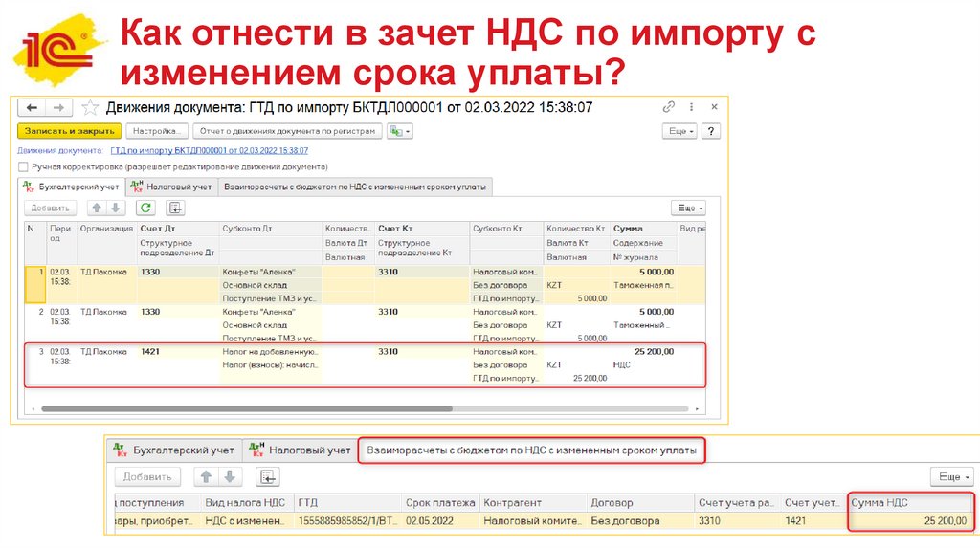This screenshot has height=549, width=980.
Task: Click the back navigation arrow
Action: coord(32,107)
